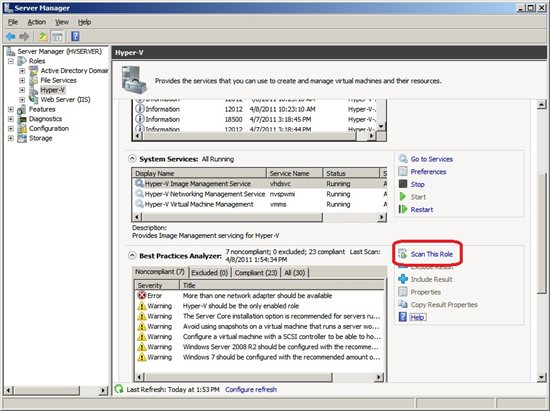Open the Help menu
Screen dimensions: 550x411
click(84, 22)
